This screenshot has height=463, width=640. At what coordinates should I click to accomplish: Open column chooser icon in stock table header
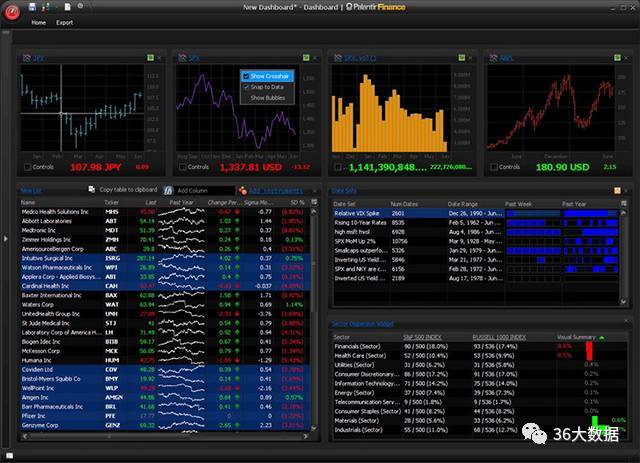(x=314, y=202)
